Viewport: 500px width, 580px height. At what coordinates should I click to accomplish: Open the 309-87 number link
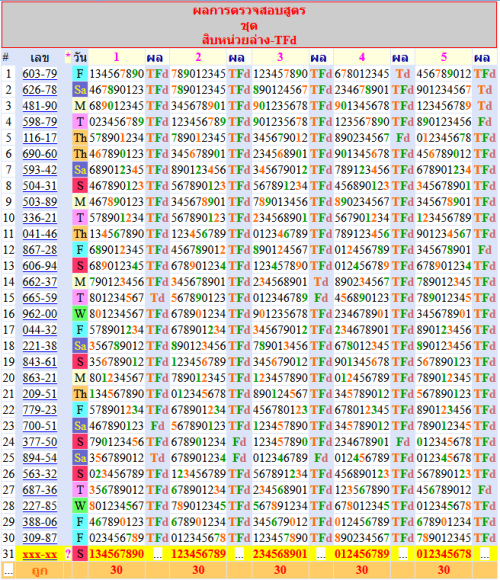(x=40, y=538)
